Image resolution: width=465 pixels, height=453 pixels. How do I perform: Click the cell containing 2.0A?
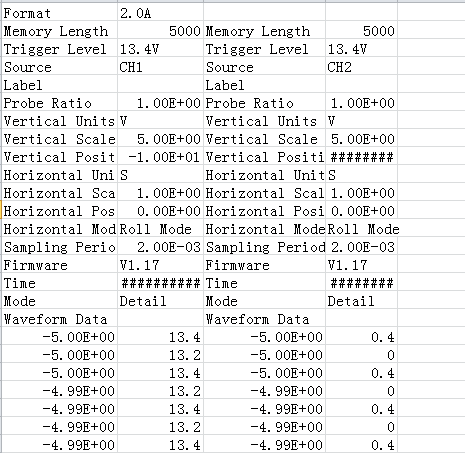[x=160, y=13]
